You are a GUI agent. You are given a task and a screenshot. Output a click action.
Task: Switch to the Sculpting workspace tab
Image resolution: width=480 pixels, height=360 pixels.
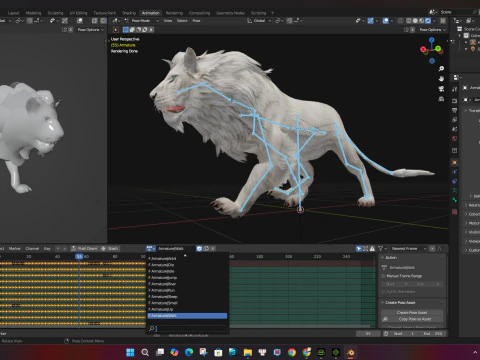coord(55,13)
